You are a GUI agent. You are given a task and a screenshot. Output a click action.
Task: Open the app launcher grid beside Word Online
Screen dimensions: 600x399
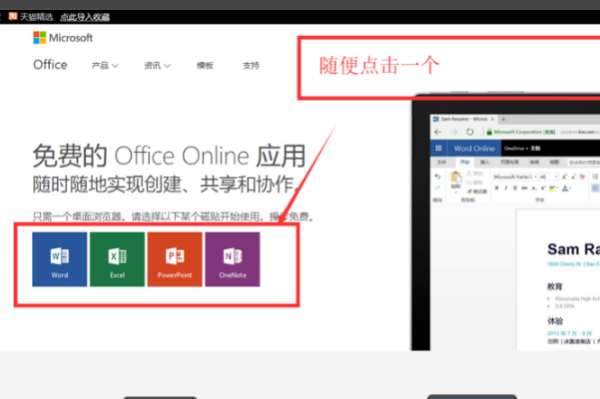(x=439, y=148)
